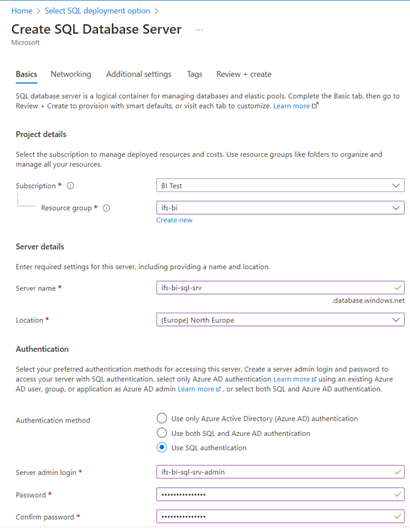410x532 pixels.
Task: Click the Server name input field
Action: point(278,288)
